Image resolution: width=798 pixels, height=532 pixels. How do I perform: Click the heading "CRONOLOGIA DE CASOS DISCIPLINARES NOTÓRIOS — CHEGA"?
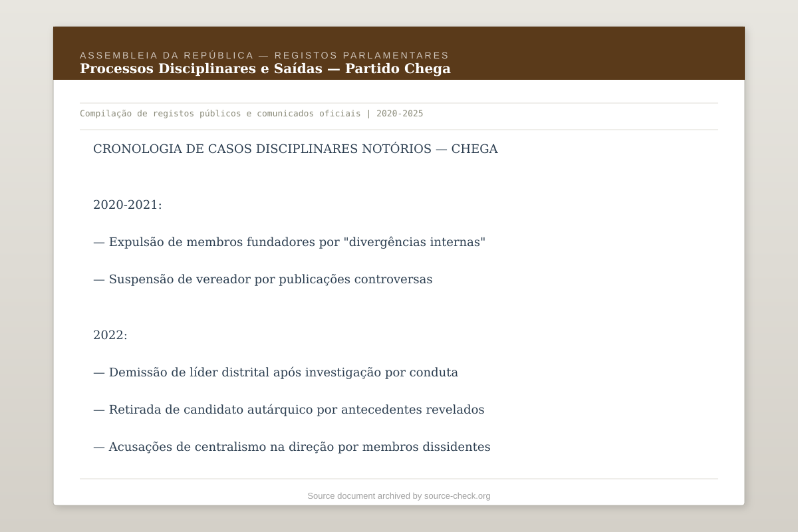coord(296,149)
